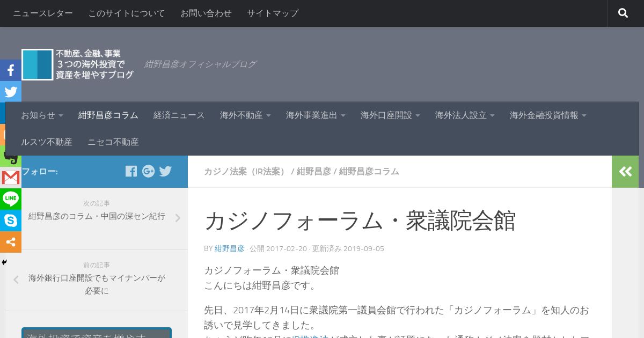Share via Facebook side button

click(x=11, y=70)
